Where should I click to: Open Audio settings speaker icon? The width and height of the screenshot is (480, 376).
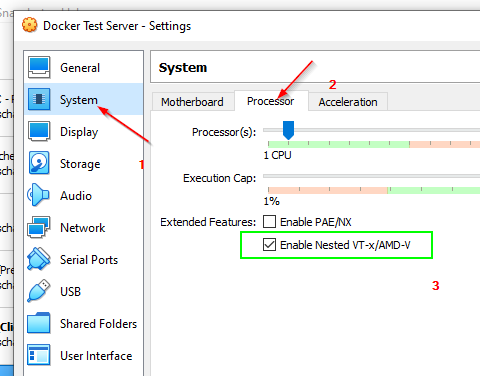pos(38,195)
